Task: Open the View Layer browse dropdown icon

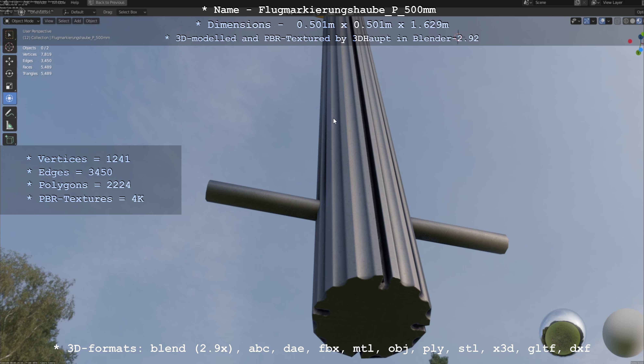Action: click(595, 2)
